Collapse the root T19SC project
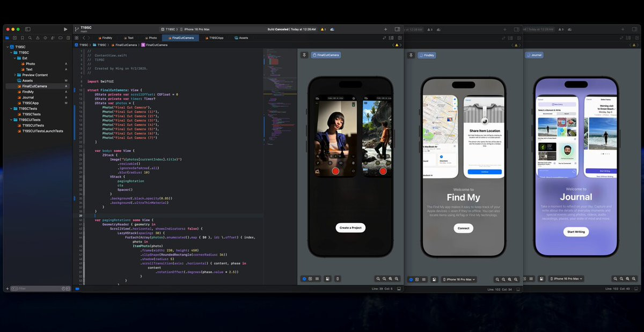 8,47
